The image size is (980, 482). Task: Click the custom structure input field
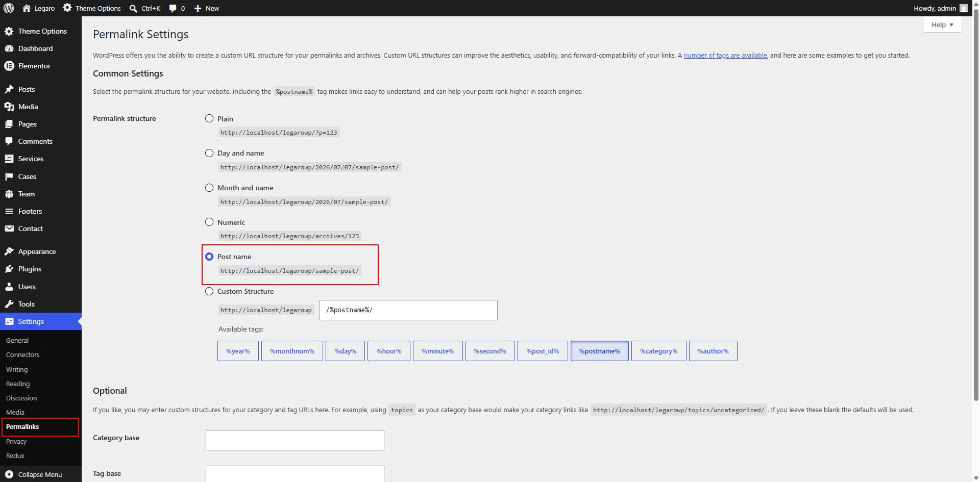pyautogui.click(x=408, y=310)
